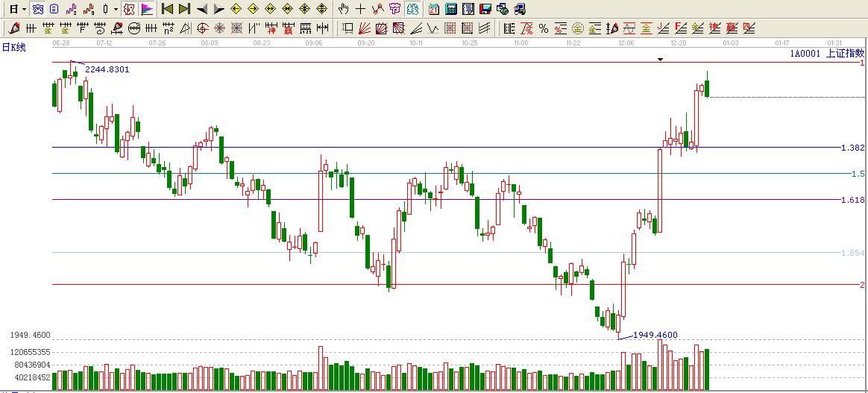Image resolution: width=868 pixels, height=393 pixels.
Task: Toggle the pink flag button
Action: (147, 10)
